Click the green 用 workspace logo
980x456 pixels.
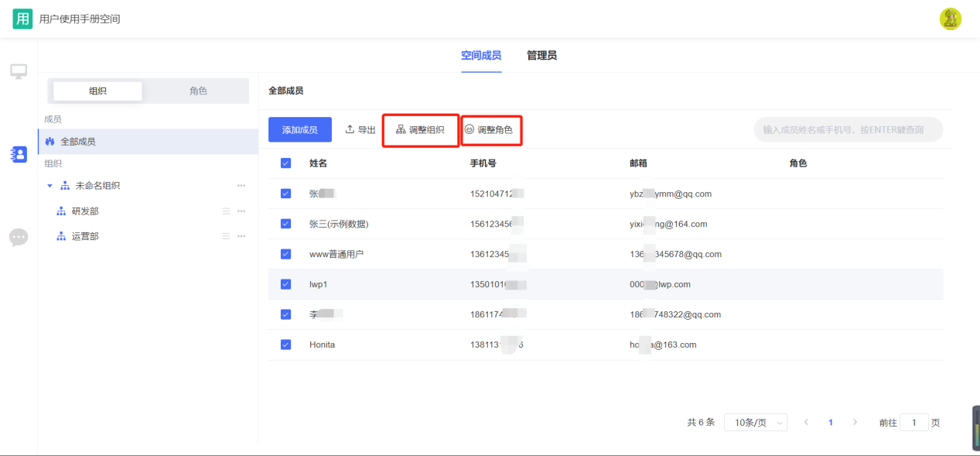pyautogui.click(x=22, y=19)
